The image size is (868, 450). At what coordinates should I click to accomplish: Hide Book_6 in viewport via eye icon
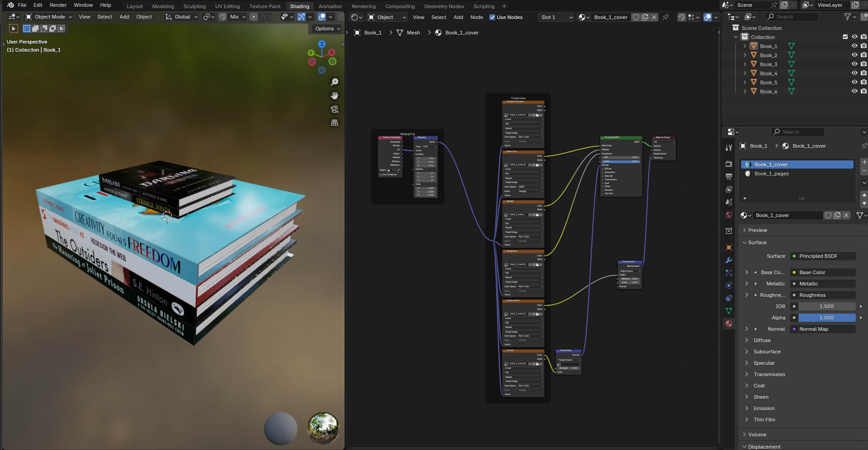(x=854, y=91)
